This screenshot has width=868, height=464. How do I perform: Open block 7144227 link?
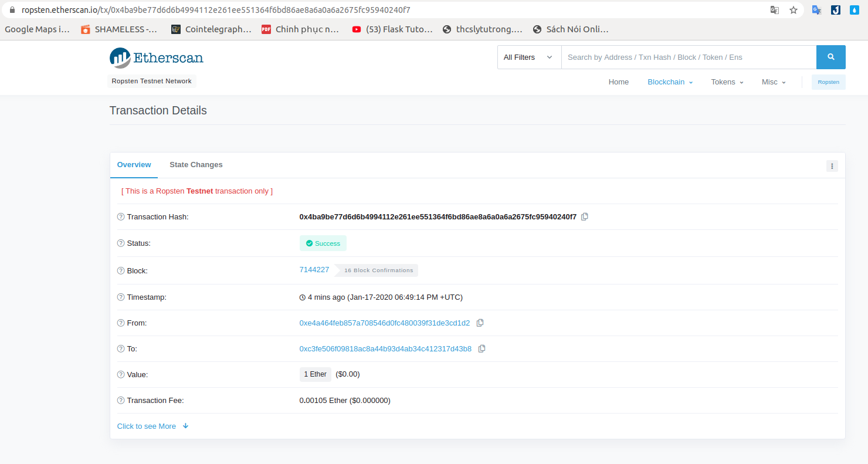point(314,270)
